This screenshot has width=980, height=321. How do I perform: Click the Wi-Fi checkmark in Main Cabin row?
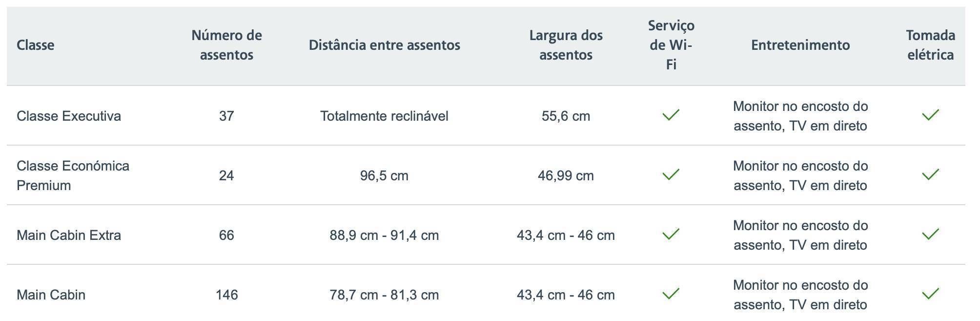coord(671,294)
